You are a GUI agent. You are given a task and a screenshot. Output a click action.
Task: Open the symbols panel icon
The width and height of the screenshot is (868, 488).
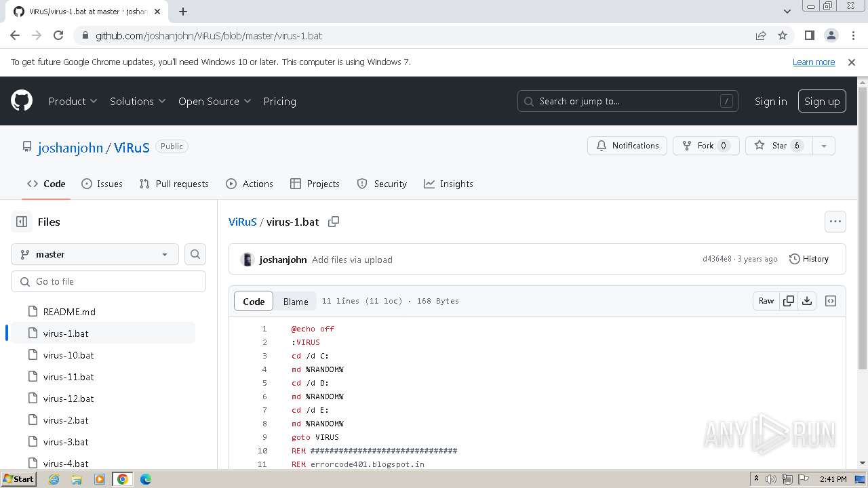[831, 301]
